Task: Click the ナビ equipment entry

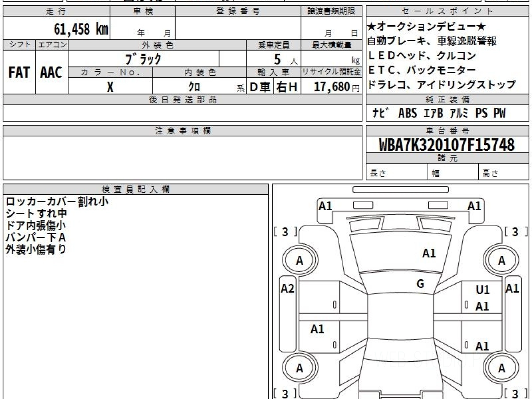Action: pyautogui.click(x=382, y=113)
